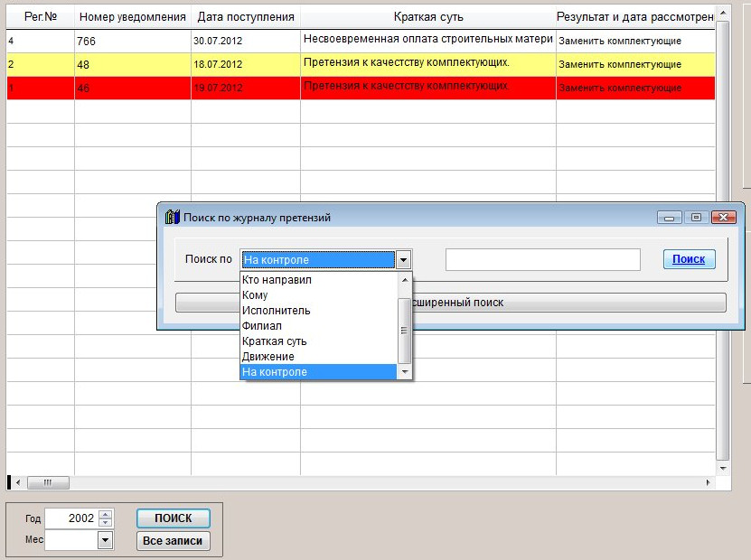Image resolution: width=751 pixels, height=560 pixels.
Task: Maximize the search dialog window
Action: [697, 218]
